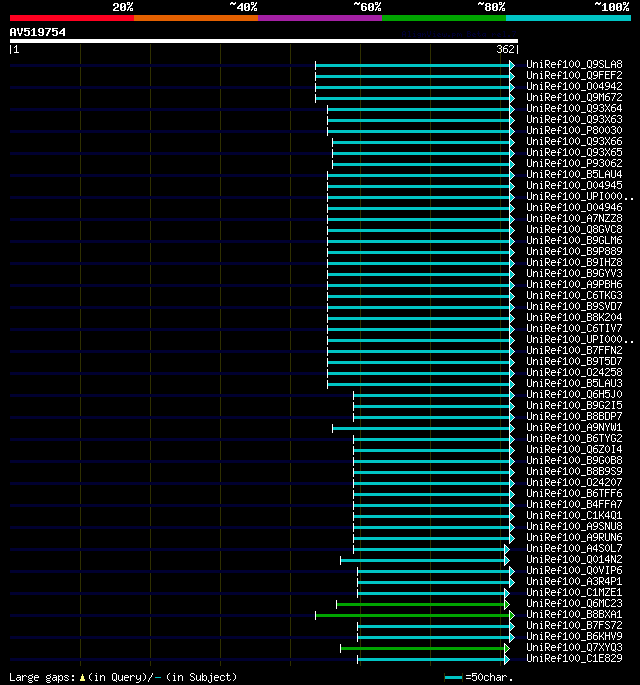
Task: Click the UniRef100_B9P889 label
Action: pyautogui.click(x=574, y=251)
